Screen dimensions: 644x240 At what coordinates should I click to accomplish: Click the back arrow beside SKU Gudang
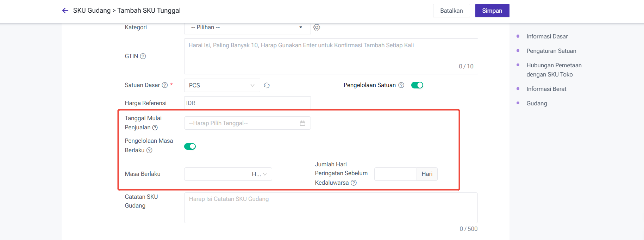tap(65, 11)
